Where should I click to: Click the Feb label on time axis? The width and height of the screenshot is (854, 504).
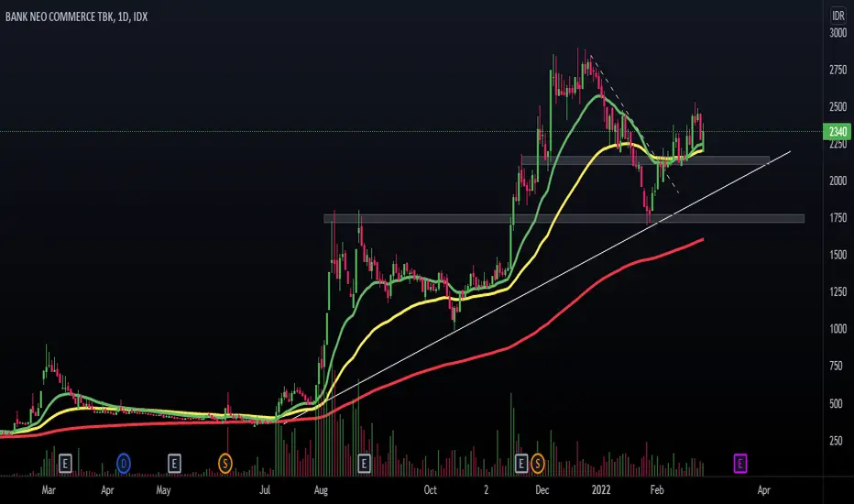[x=657, y=490]
